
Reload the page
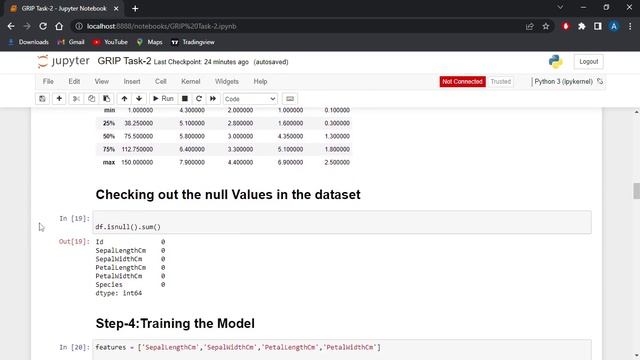click(43, 26)
